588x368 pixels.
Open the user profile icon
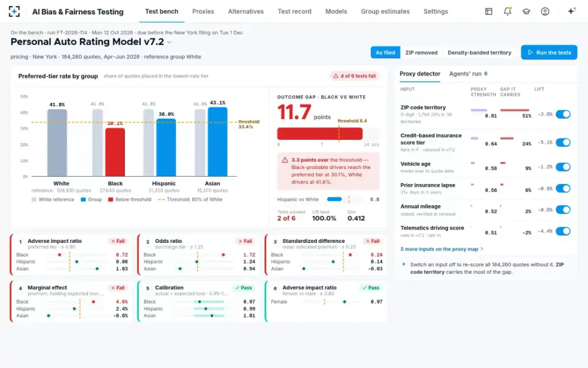pyautogui.click(x=545, y=11)
